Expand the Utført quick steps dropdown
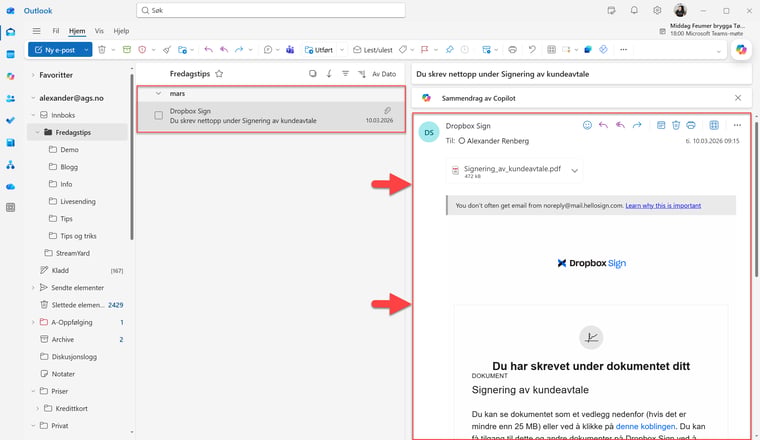The height and width of the screenshot is (440, 760). [342, 49]
